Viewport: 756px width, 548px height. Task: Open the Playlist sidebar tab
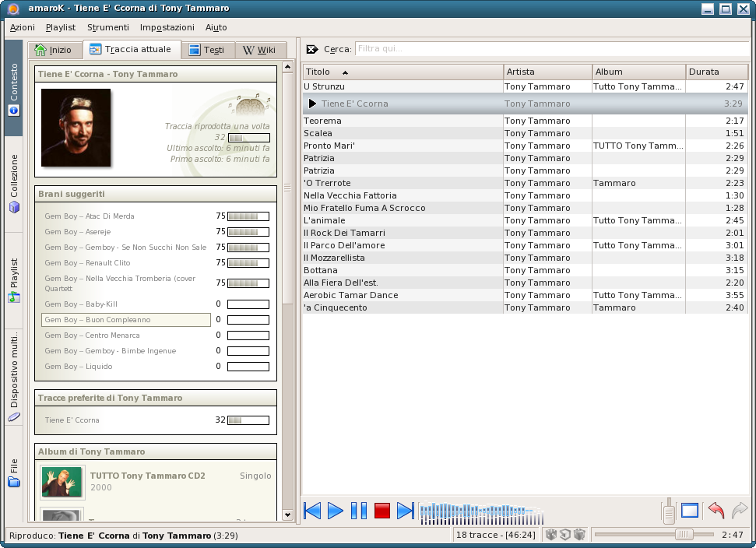pos(13,280)
